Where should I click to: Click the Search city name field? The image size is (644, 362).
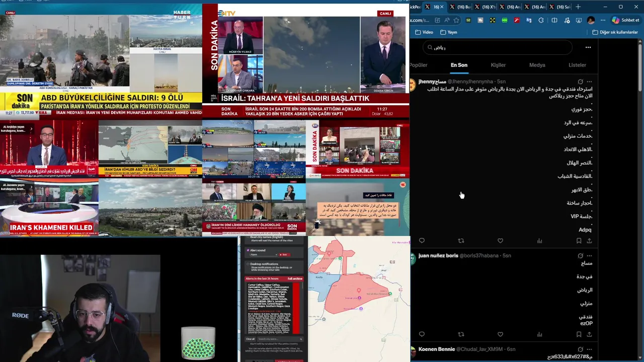pyautogui.click(x=280, y=339)
